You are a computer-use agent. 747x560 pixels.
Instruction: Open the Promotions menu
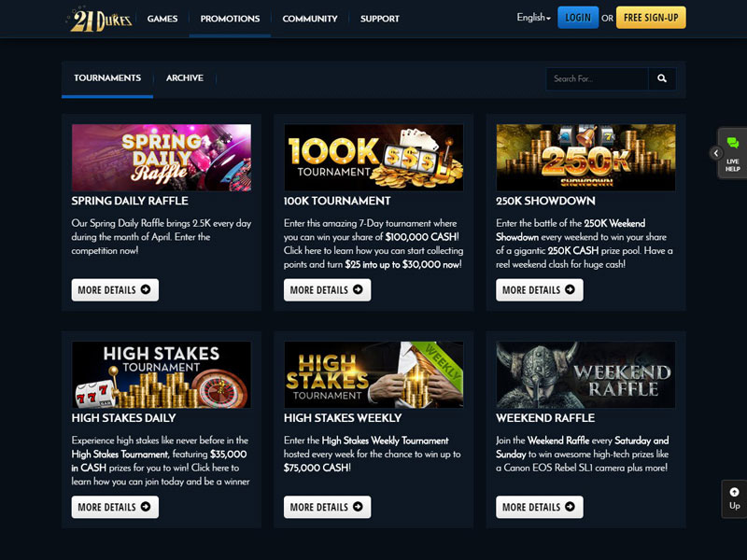click(230, 19)
